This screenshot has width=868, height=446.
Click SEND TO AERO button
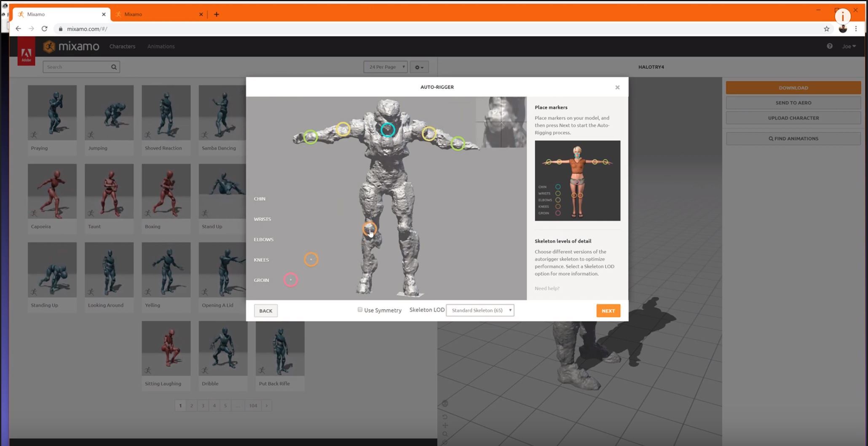click(793, 103)
